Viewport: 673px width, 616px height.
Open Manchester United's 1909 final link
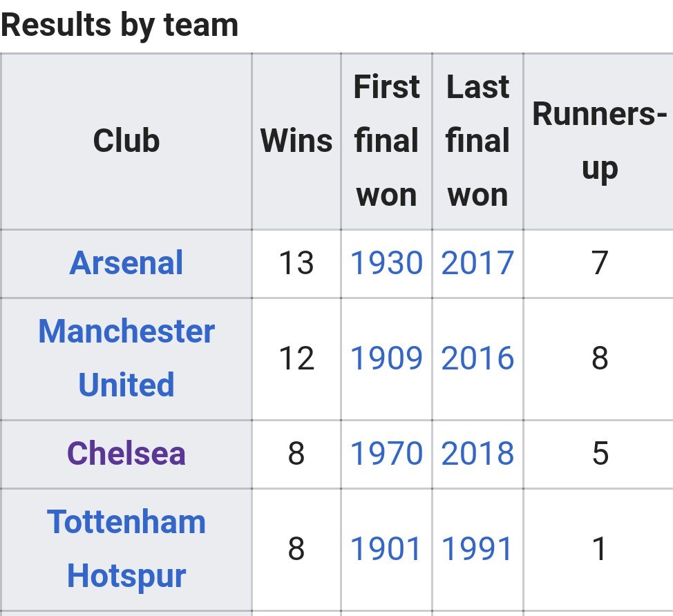(386, 358)
